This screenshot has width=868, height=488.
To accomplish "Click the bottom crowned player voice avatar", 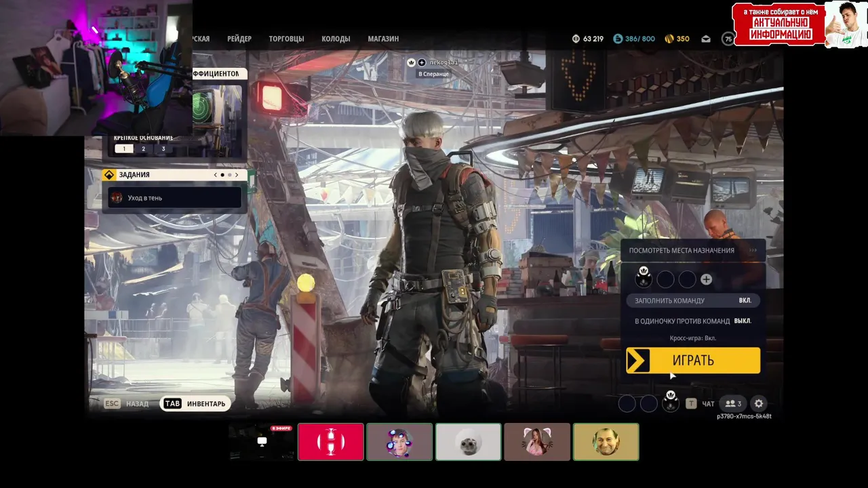I will pyautogui.click(x=671, y=402).
